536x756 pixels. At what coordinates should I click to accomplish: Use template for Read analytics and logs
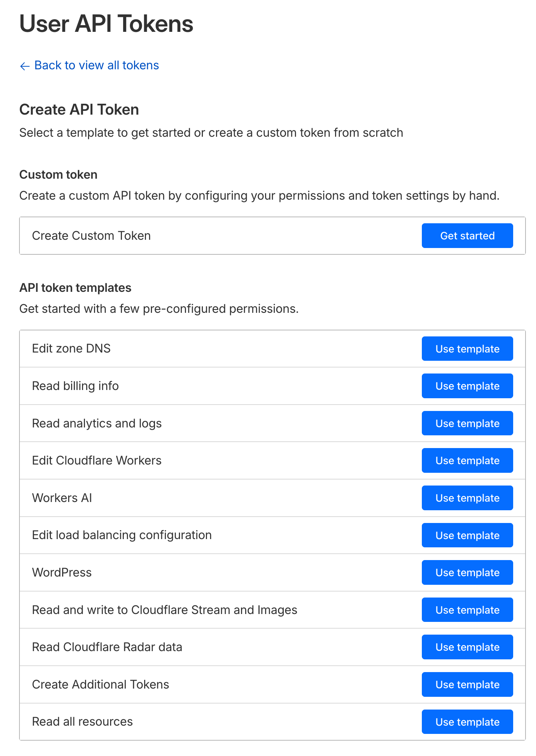[x=467, y=423]
